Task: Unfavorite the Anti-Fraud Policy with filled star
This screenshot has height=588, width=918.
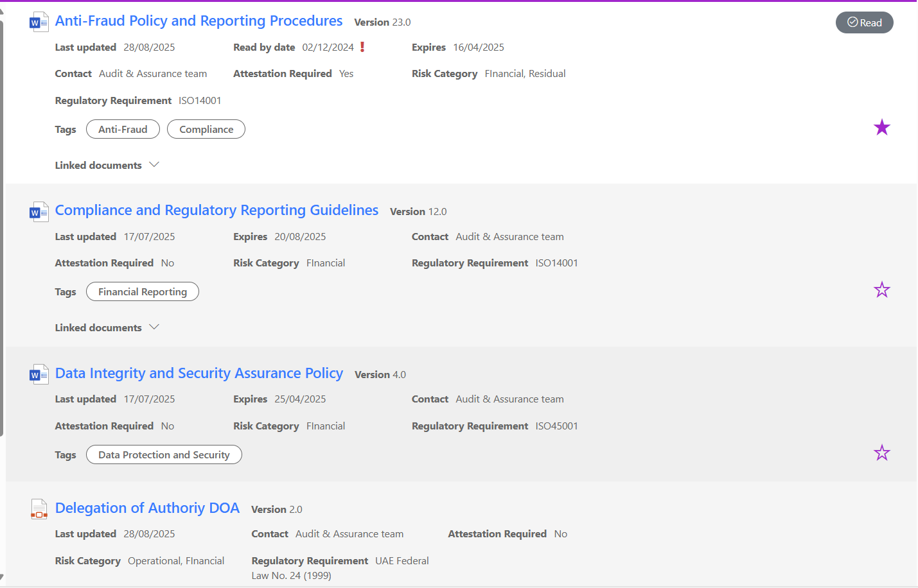Action: click(x=881, y=128)
